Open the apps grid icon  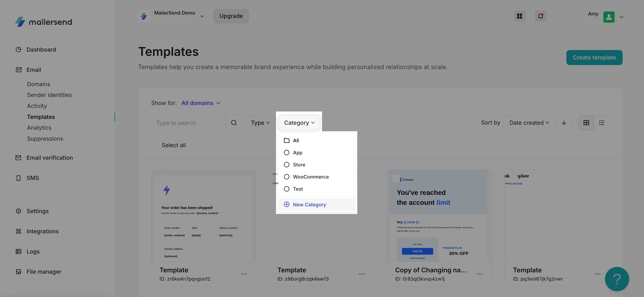519,16
